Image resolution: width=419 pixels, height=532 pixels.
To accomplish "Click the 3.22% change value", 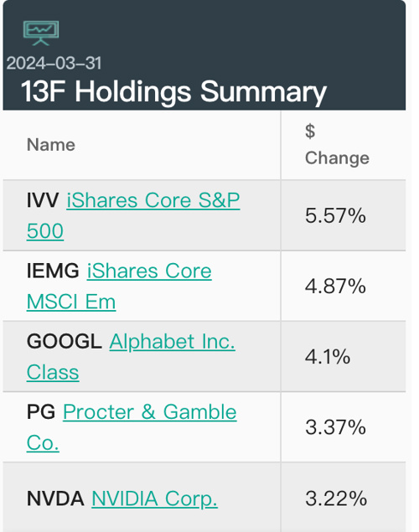I will 336,498.
